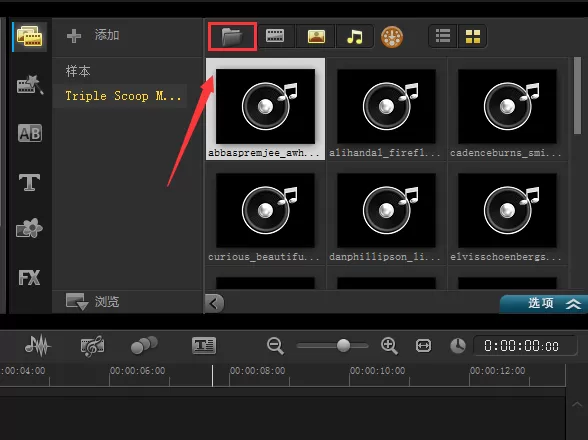Click the timeline scroll-up arrow at right
Screen dimensions: 588x440
point(577,404)
